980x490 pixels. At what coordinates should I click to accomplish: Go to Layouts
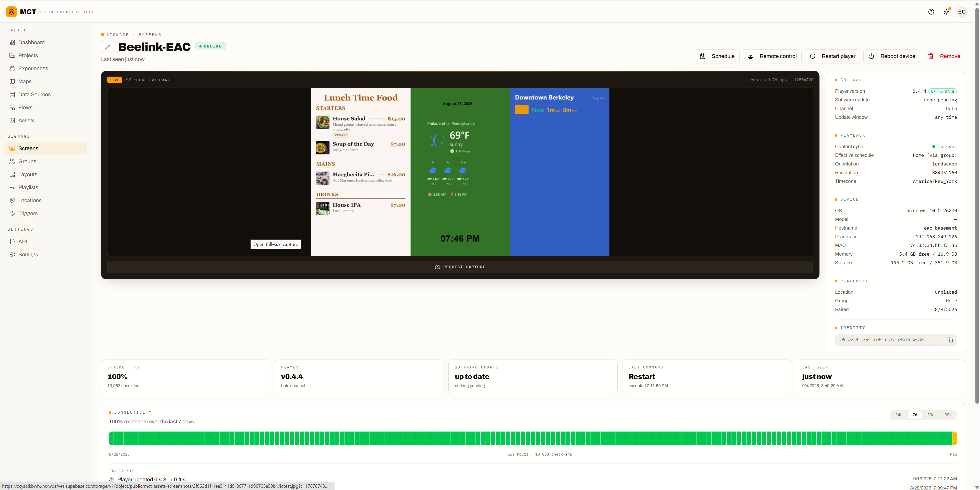[46, 174]
